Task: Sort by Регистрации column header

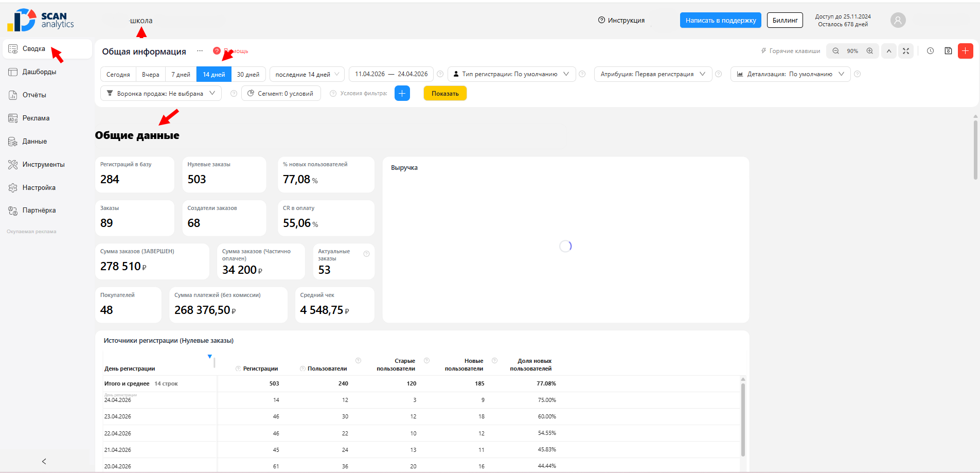Action: tap(260, 369)
